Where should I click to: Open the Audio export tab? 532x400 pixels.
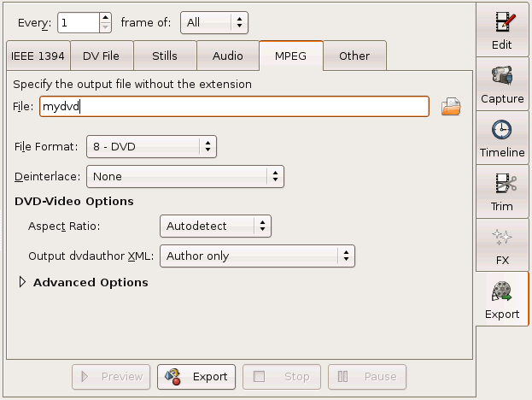click(x=227, y=56)
